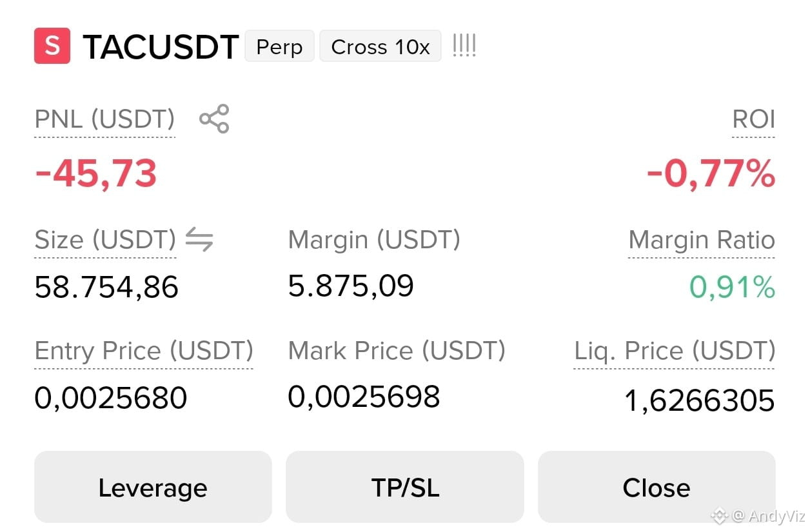This screenshot has width=810, height=532.
Task: Tap the Entry Price (USDT) label
Action: 144,351
